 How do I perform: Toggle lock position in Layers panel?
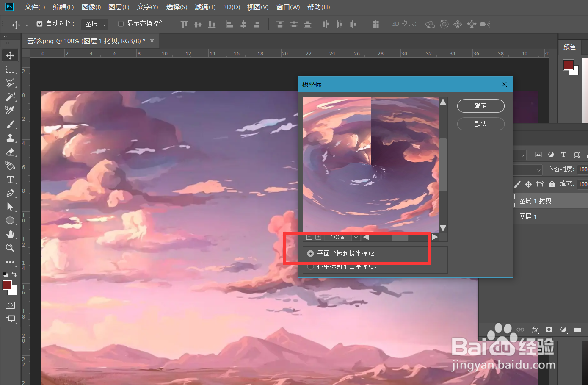point(528,184)
